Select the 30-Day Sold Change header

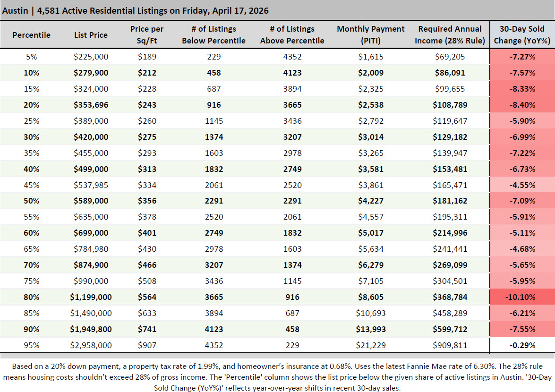522,35
